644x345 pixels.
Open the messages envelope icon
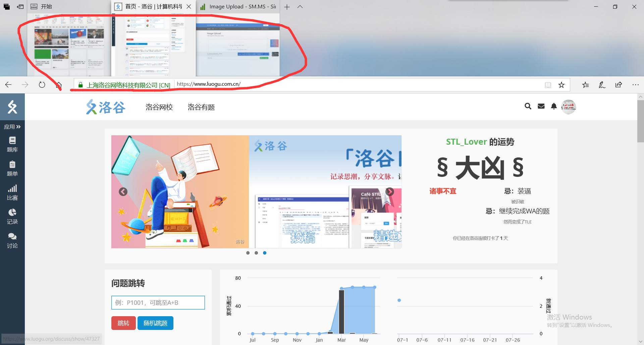tap(541, 107)
